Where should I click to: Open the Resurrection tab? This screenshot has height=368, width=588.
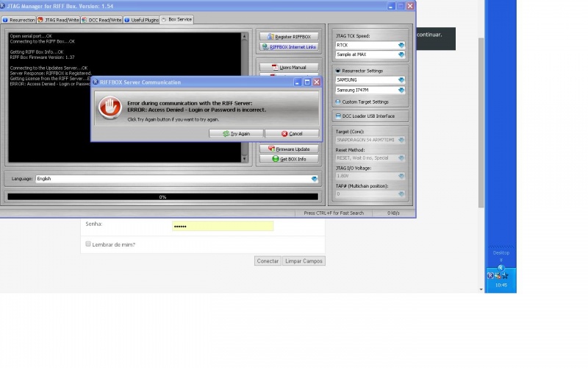coord(18,20)
